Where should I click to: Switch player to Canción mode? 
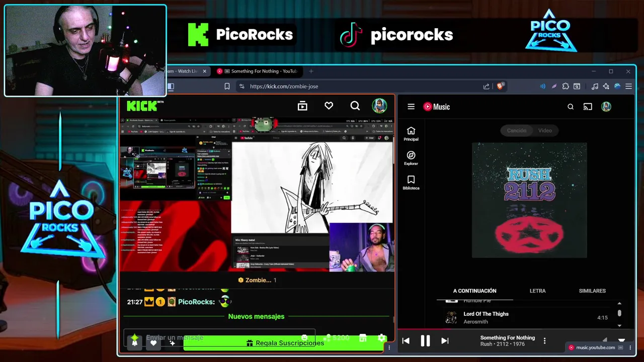tap(516, 131)
